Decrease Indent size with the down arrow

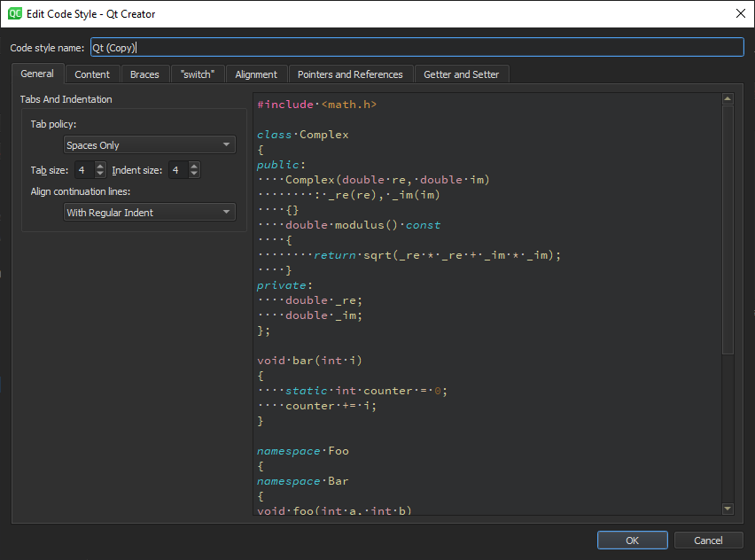(x=194, y=174)
